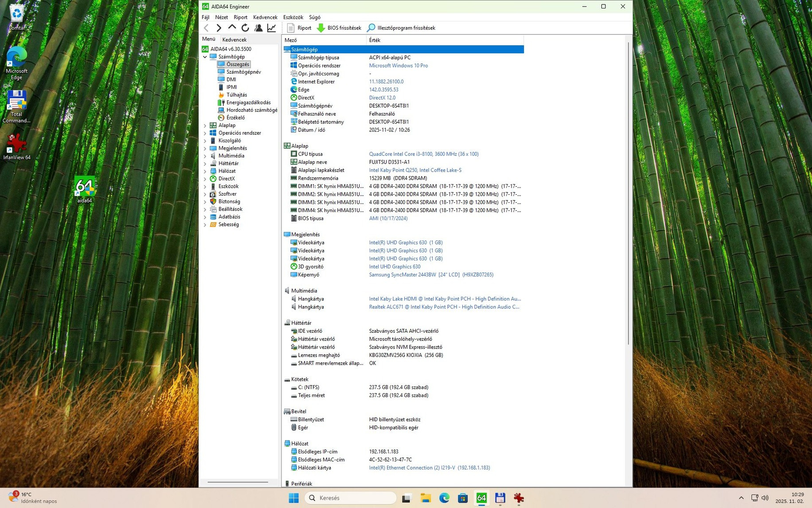Click the Keresés taskbar search box
This screenshot has width=812, height=508.
[x=350, y=498]
